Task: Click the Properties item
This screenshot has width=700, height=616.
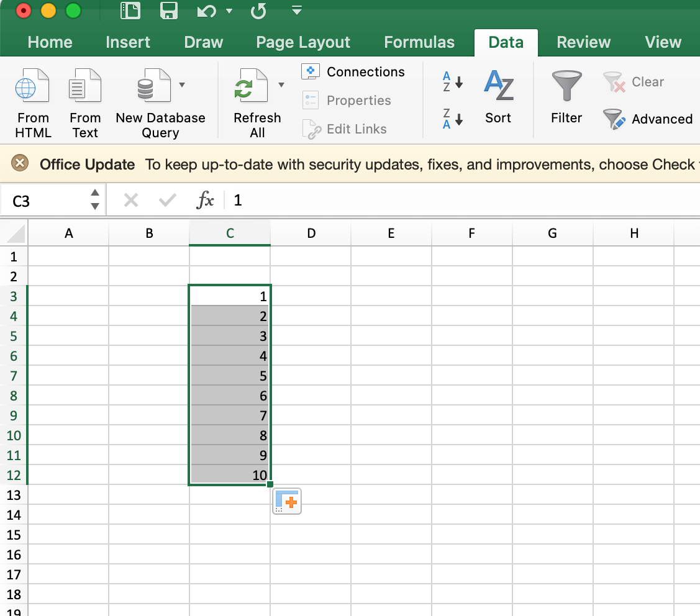Action: coord(347,101)
